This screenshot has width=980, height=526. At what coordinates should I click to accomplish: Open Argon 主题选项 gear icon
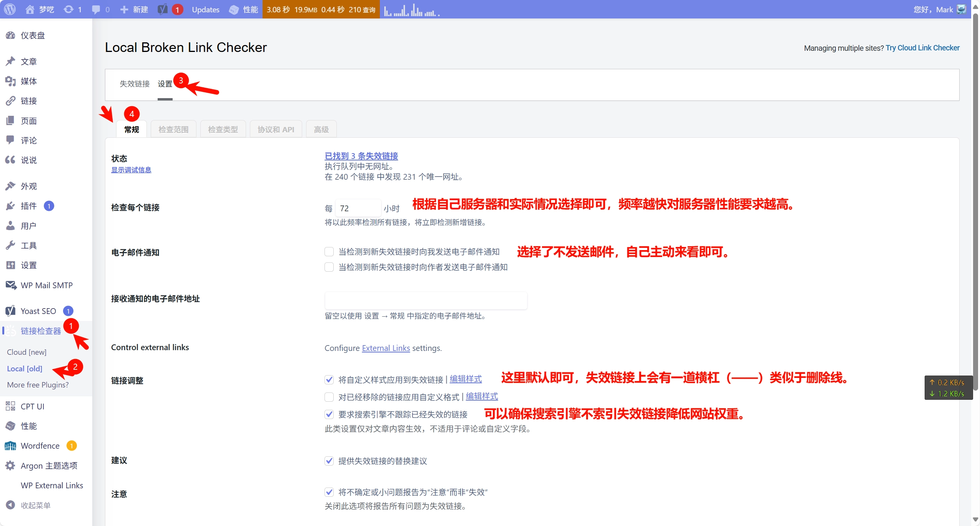pos(10,465)
